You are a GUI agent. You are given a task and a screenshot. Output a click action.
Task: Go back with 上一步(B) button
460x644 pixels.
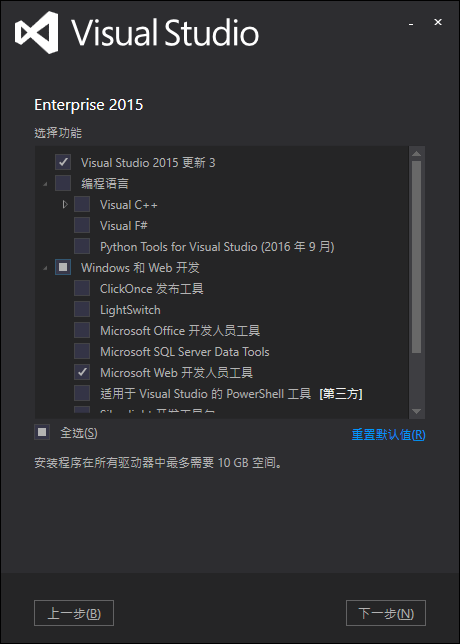[x=74, y=613]
